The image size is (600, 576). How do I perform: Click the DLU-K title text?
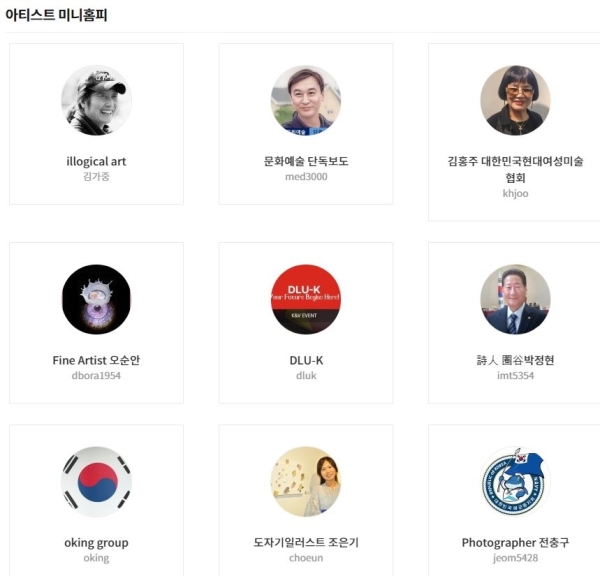306,361
